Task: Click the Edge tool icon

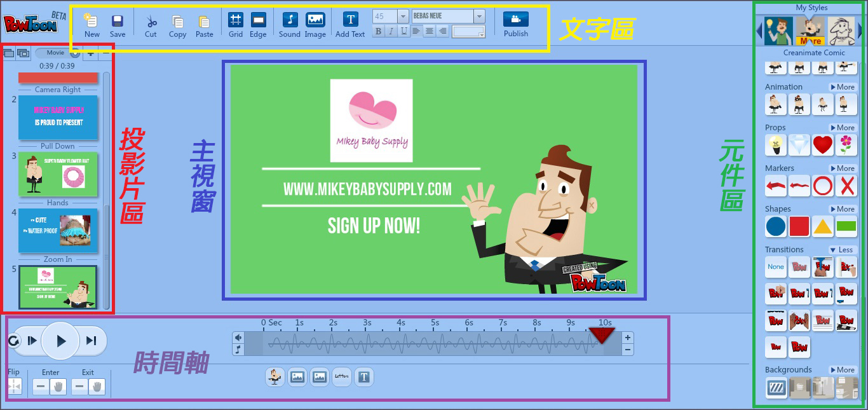Action: point(258,20)
